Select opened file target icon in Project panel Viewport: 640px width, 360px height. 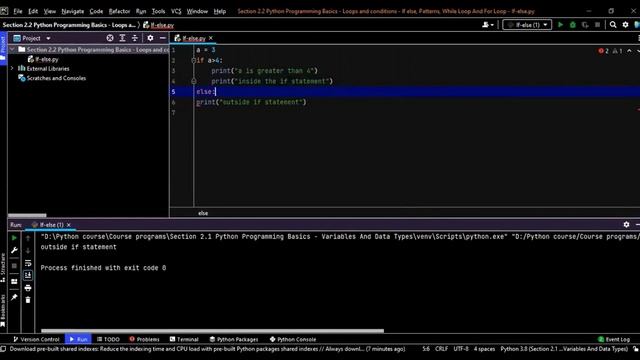[x=110, y=38]
